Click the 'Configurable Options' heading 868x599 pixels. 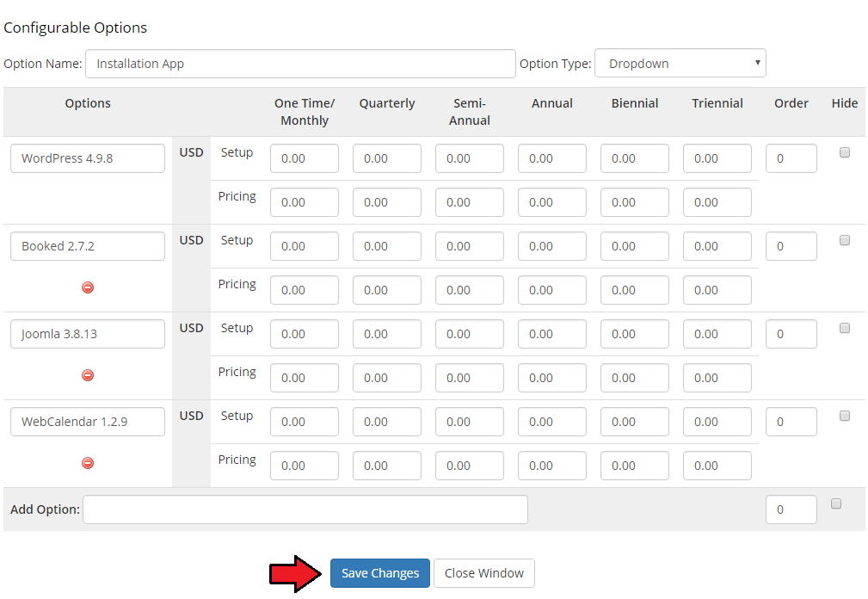coord(76,28)
